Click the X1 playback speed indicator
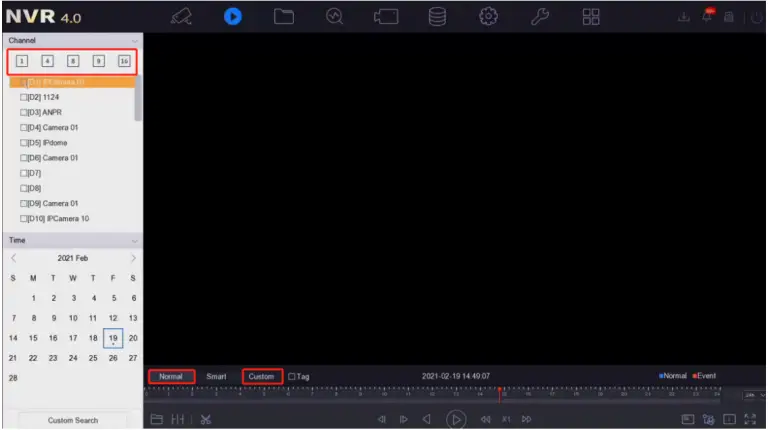This screenshot has height=430, width=768. (506, 419)
